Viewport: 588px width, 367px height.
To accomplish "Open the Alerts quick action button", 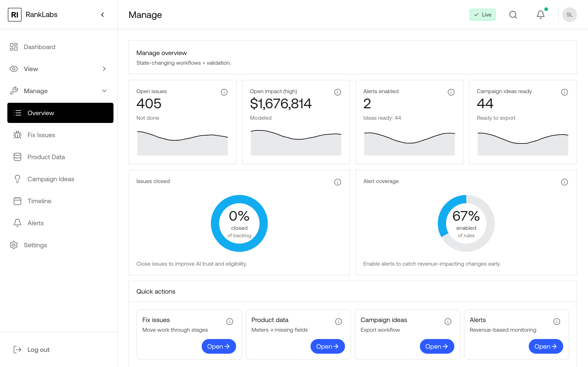I will tap(546, 346).
